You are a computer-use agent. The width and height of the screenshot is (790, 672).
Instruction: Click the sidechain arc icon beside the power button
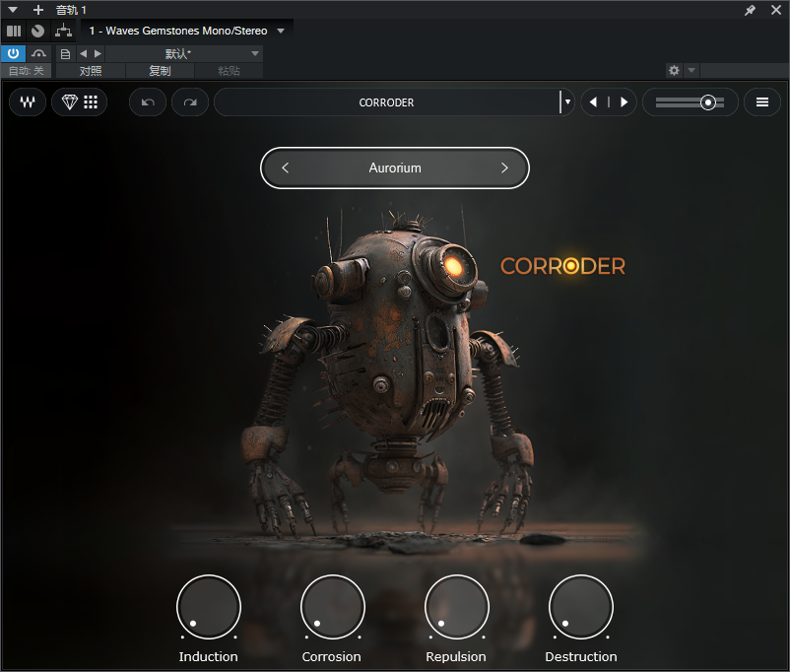pyautogui.click(x=38, y=53)
